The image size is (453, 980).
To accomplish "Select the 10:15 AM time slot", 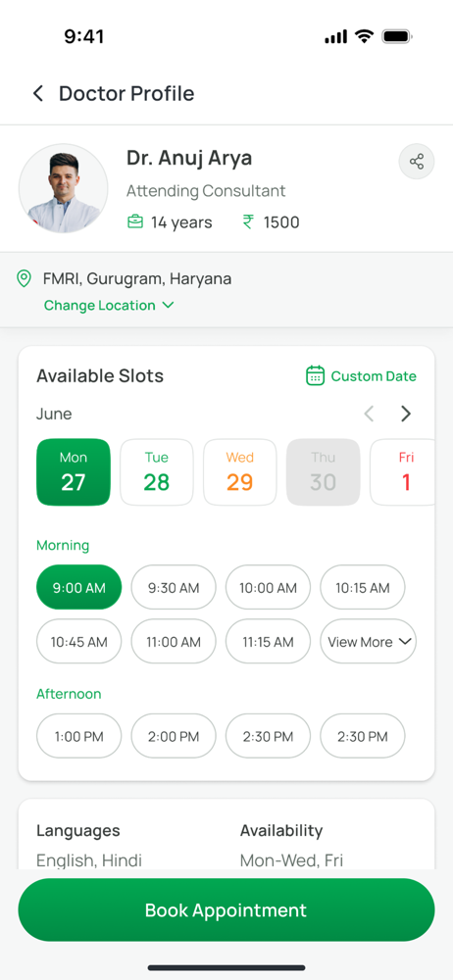I will pyautogui.click(x=362, y=587).
